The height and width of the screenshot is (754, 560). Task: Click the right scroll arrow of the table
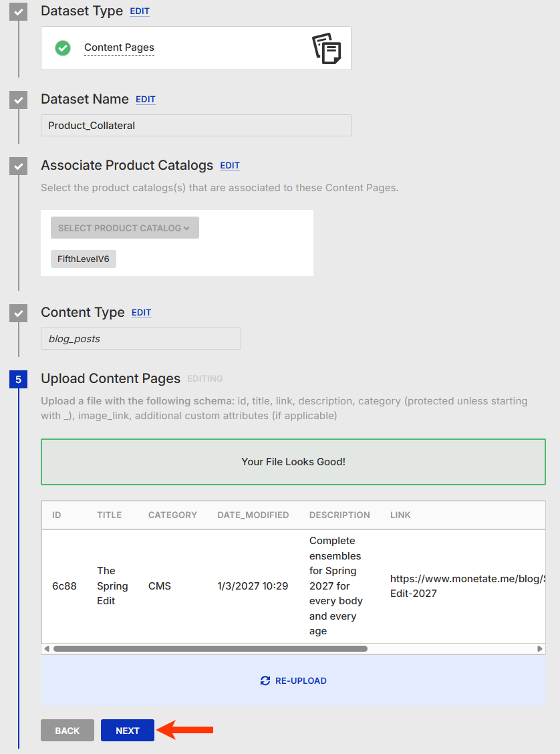point(540,649)
